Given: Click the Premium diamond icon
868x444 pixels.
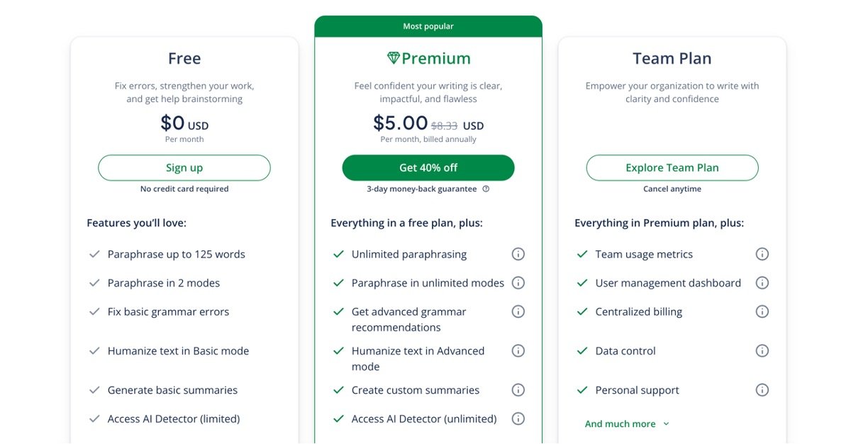Looking at the screenshot, I should [x=394, y=58].
